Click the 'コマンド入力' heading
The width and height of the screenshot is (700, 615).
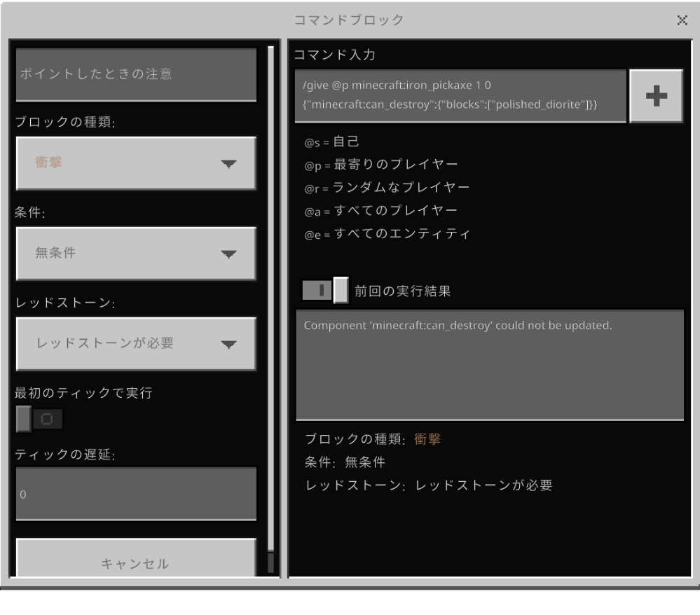coord(334,55)
